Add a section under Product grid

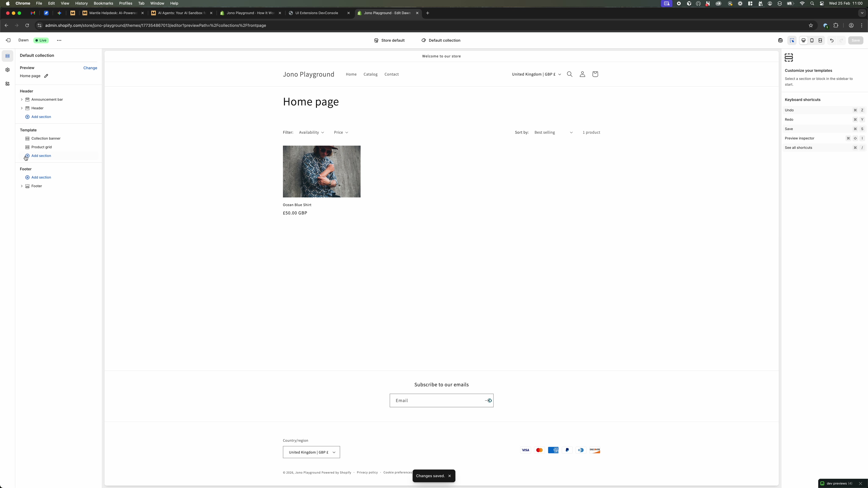pos(41,156)
